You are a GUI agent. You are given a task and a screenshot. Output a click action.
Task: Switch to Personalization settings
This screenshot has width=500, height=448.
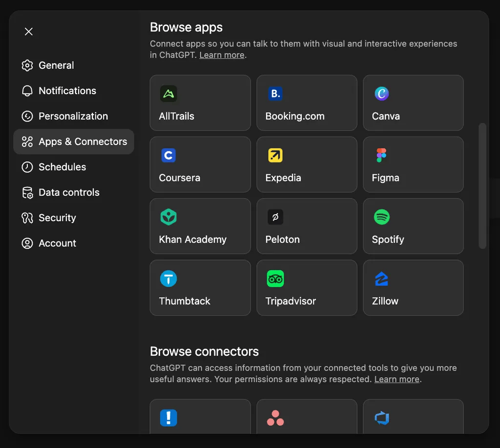tap(73, 116)
